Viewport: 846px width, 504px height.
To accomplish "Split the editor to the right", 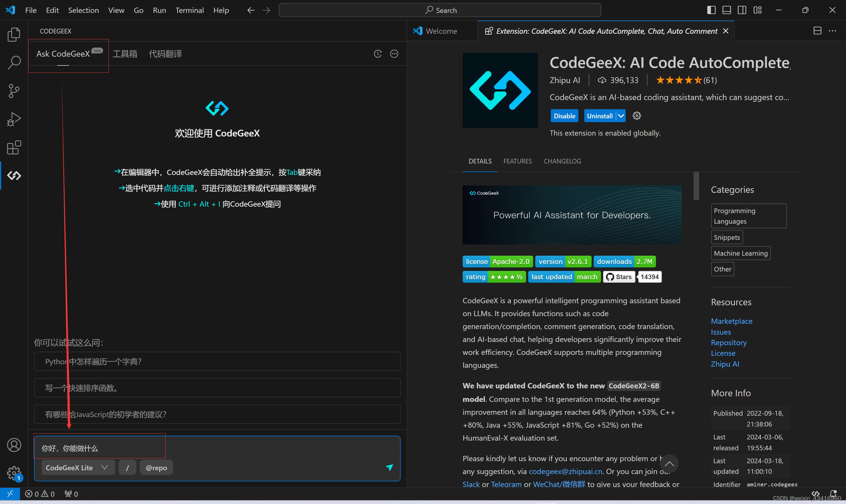I will (x=817, y=31).
